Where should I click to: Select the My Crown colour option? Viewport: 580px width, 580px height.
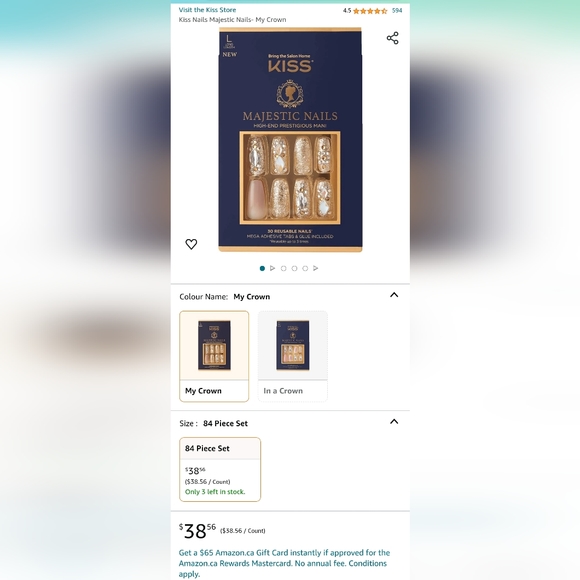[214, 356]
